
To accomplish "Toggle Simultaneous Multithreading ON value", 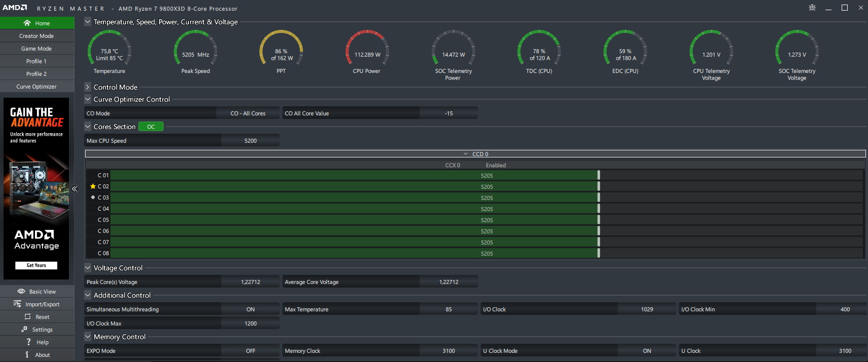I will (x=250, y=309).
